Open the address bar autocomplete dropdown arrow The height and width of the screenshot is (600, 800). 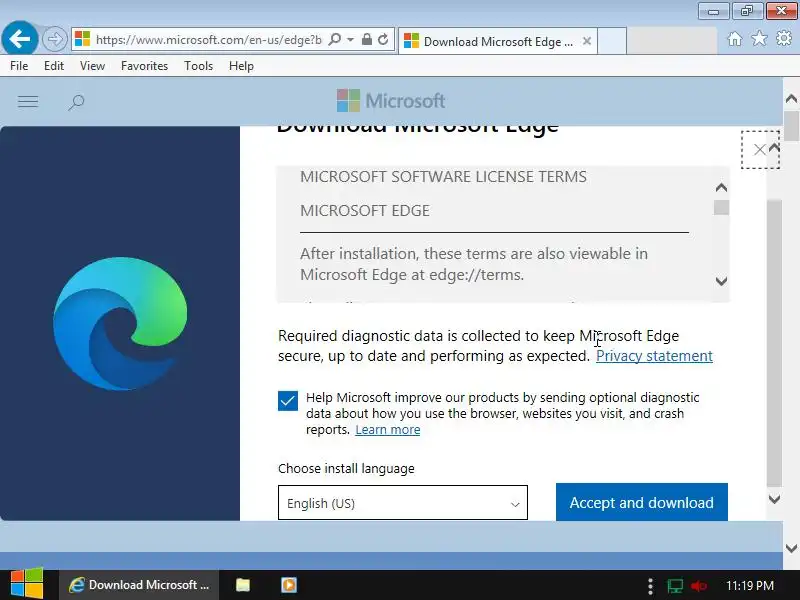pos(351,39)
